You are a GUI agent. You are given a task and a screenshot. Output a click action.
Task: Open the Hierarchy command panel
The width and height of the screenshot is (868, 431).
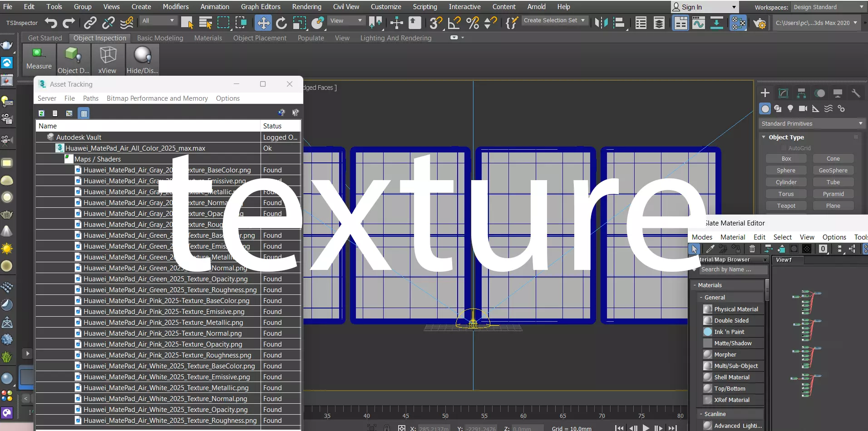(801, 93)
